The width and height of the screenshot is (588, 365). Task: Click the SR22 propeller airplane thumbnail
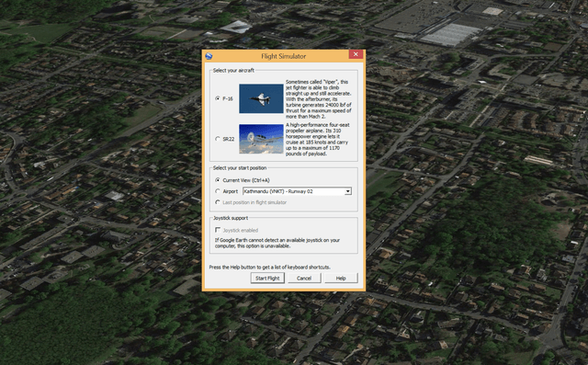click(x=261, y=139)
